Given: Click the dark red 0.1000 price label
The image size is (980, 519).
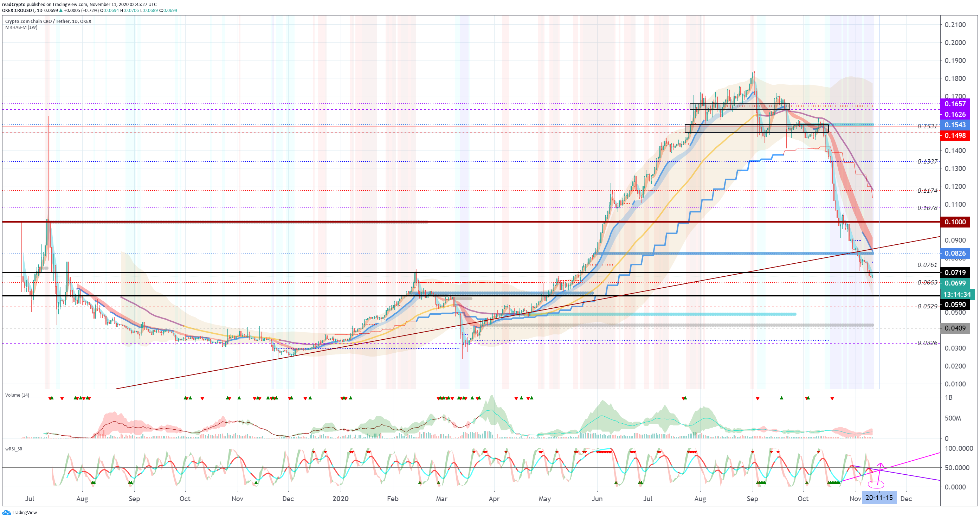Looking at the screenshot, I should coord(955,222).
